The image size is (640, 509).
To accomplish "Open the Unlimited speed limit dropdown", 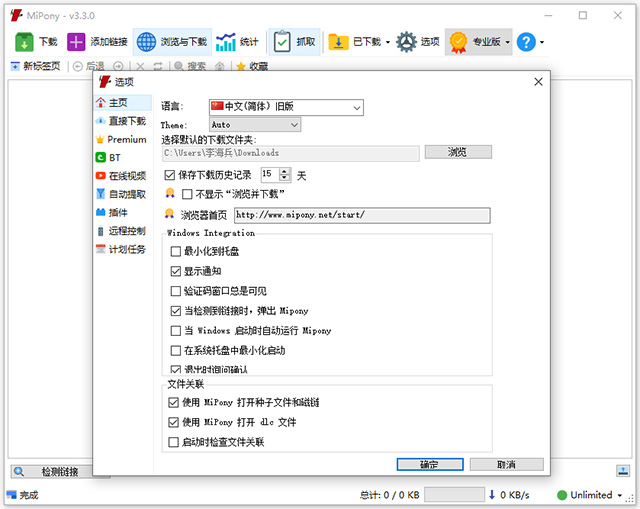I will click(620, 495).
